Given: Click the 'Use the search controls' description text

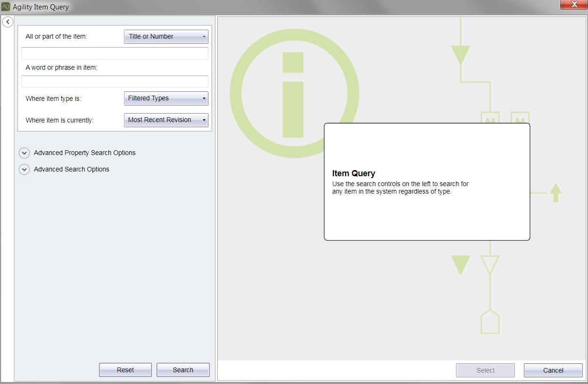Looking at the screenshot, I should click(400, 188).
